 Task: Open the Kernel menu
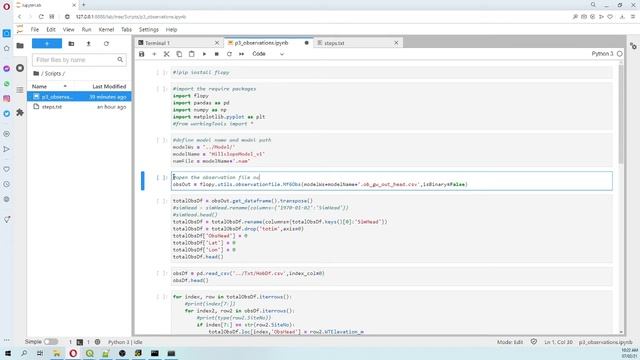click(106, 29)
